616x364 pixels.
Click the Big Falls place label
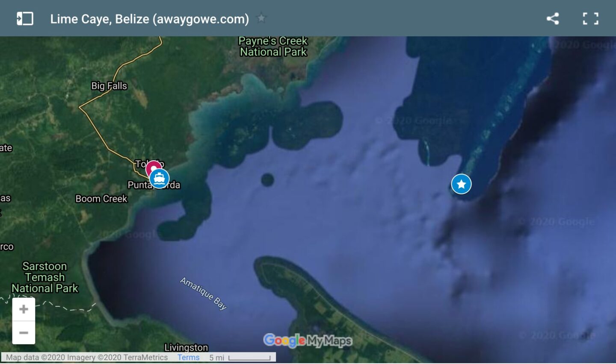point(109,86)
